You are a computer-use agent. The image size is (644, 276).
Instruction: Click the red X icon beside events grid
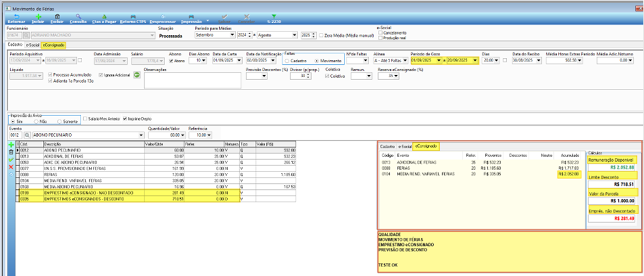11,167
